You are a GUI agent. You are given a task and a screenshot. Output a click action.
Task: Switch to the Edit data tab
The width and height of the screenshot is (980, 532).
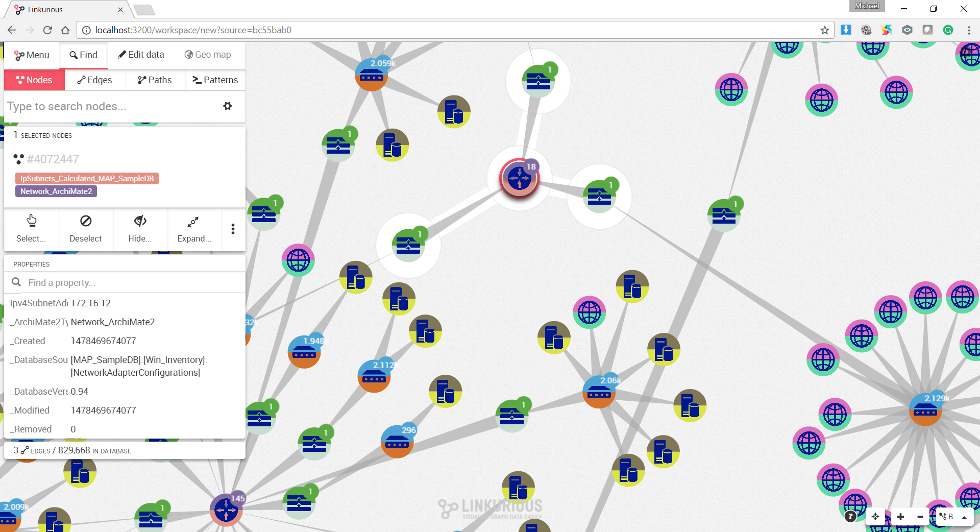[x=141, y=55]
